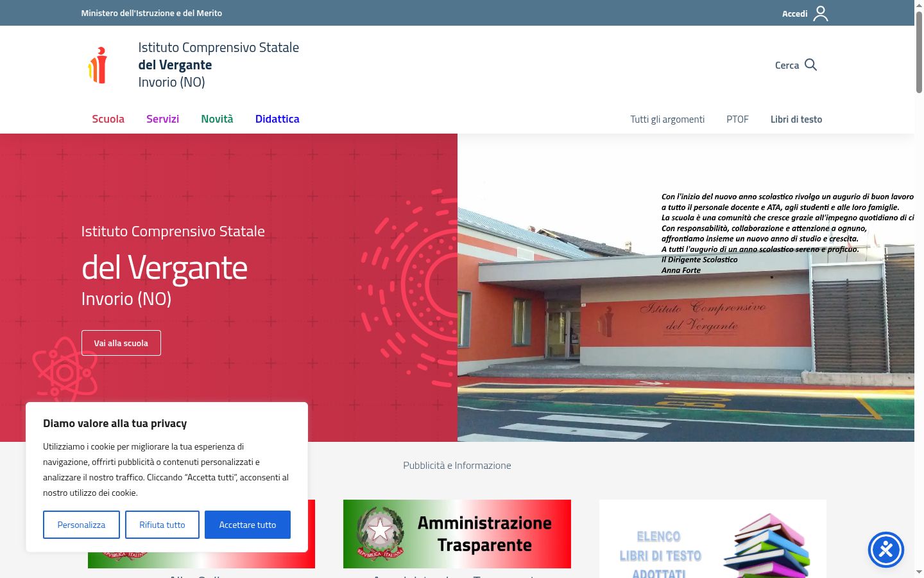Open the Servizi menu
Viewport: 924px width, 578px height.
162,119
